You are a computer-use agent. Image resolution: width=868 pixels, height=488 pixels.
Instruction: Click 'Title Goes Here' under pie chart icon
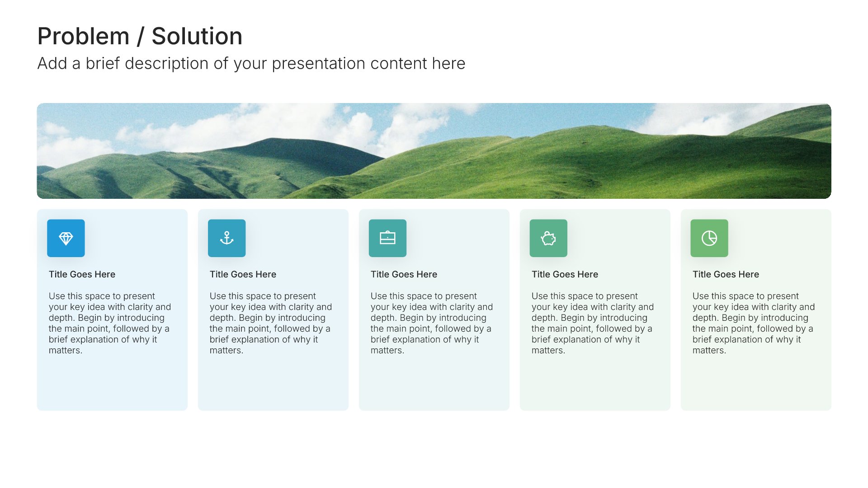[x=726, y=274]
